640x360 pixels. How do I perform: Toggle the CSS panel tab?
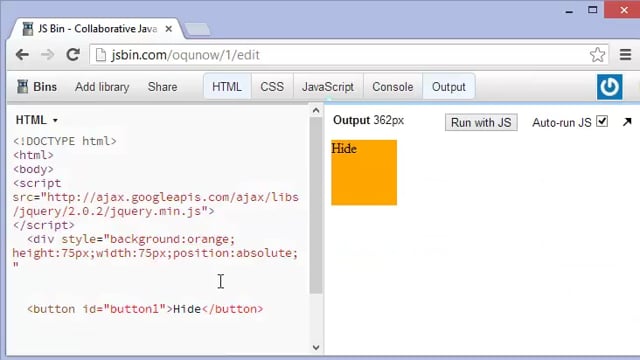(272, 87)
